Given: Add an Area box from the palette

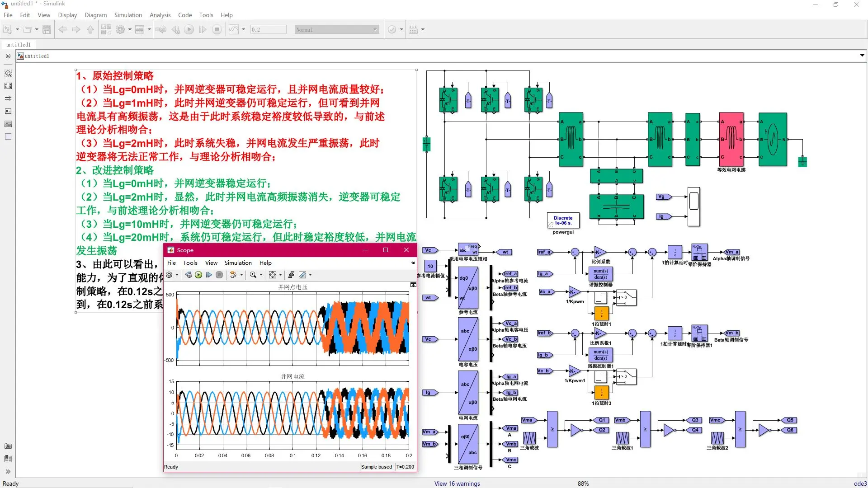Looking at the screenshot, I should point(8,136).
